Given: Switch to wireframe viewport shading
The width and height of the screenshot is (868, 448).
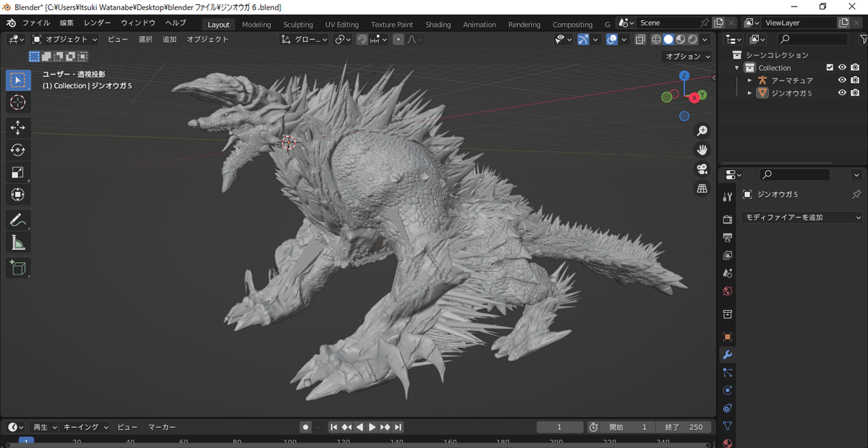Looking at the screenshot, I should coord(656,40).
